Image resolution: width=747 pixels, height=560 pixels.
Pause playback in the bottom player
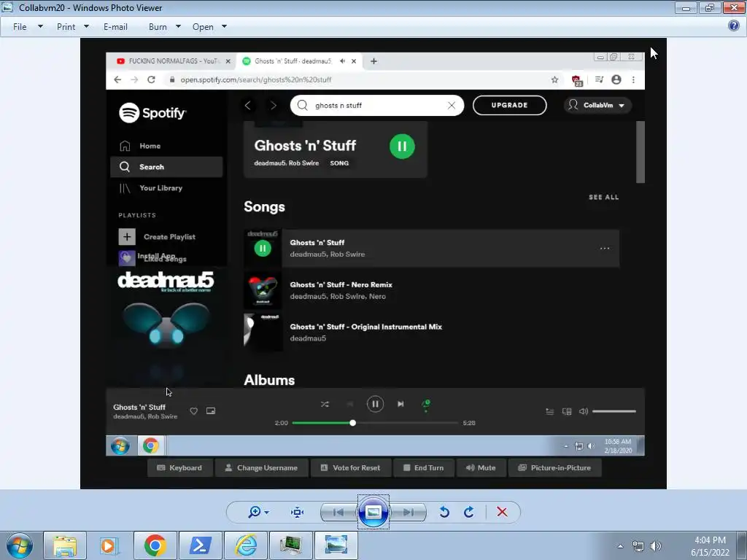(x=375, y=404)
